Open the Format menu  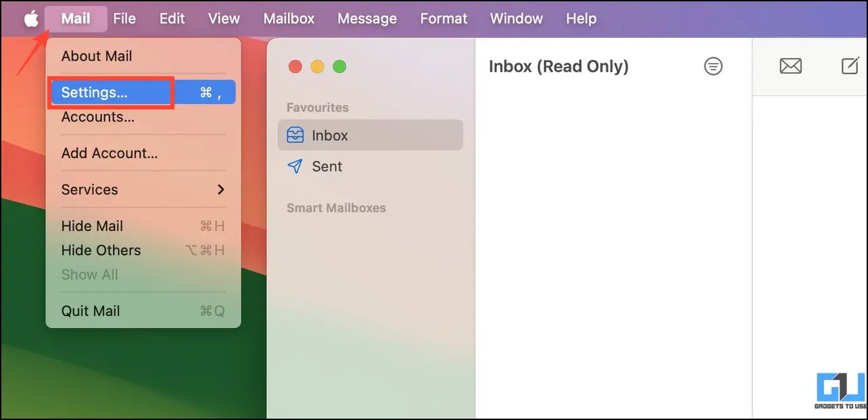click(443, 19)
